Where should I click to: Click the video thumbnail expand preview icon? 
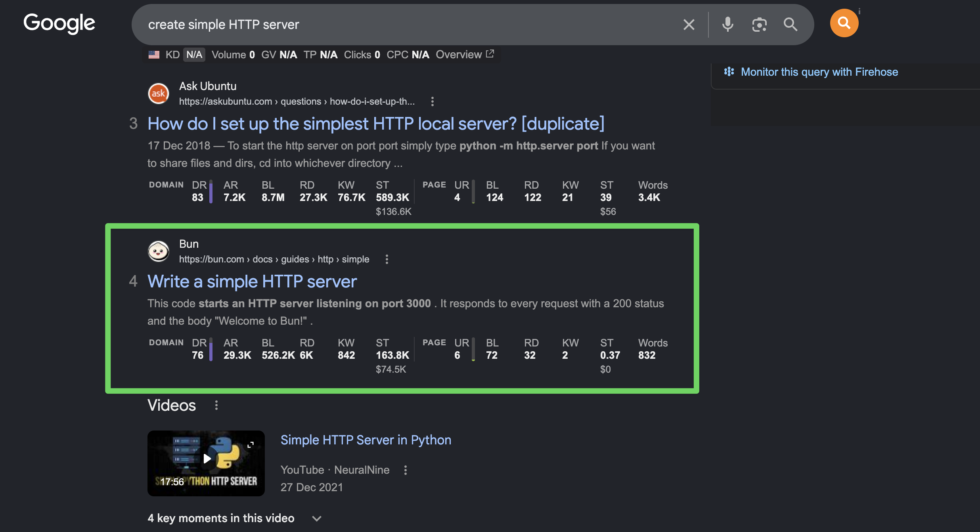[x=251, y=445]
